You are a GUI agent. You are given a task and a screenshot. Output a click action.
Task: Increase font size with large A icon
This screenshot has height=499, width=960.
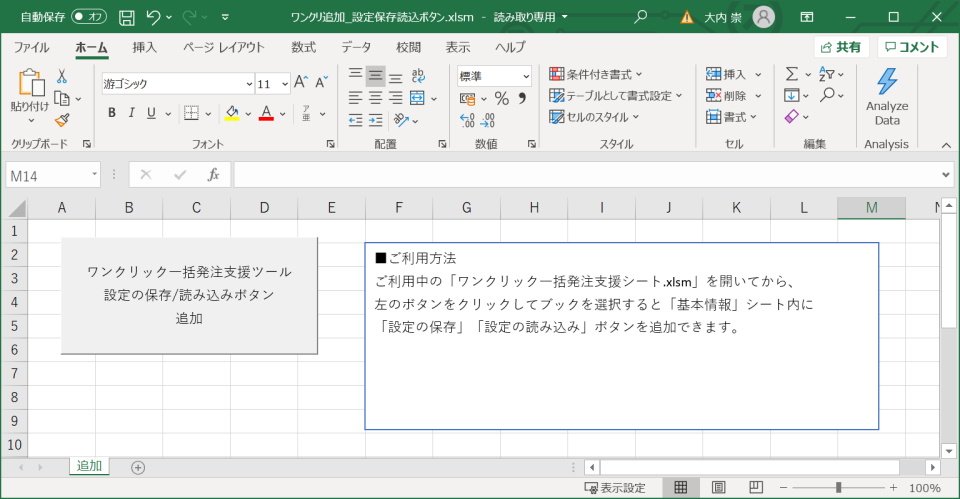point(301,82)
